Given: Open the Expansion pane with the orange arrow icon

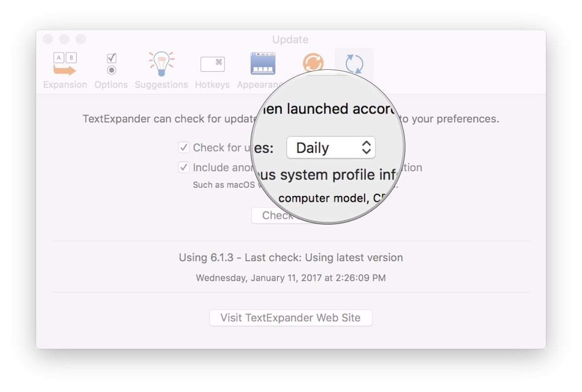Looking at the screenshot, I should click(65, 64).
